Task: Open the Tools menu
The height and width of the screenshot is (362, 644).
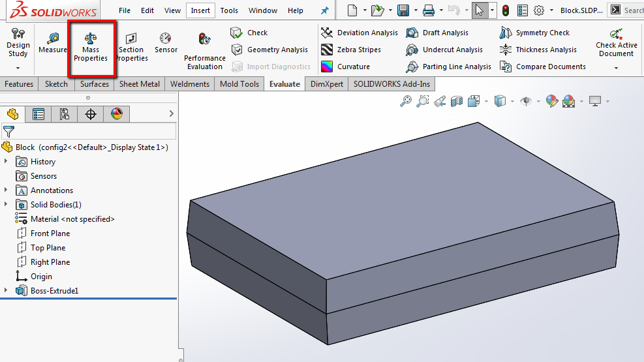Action: tap(229, 10)
